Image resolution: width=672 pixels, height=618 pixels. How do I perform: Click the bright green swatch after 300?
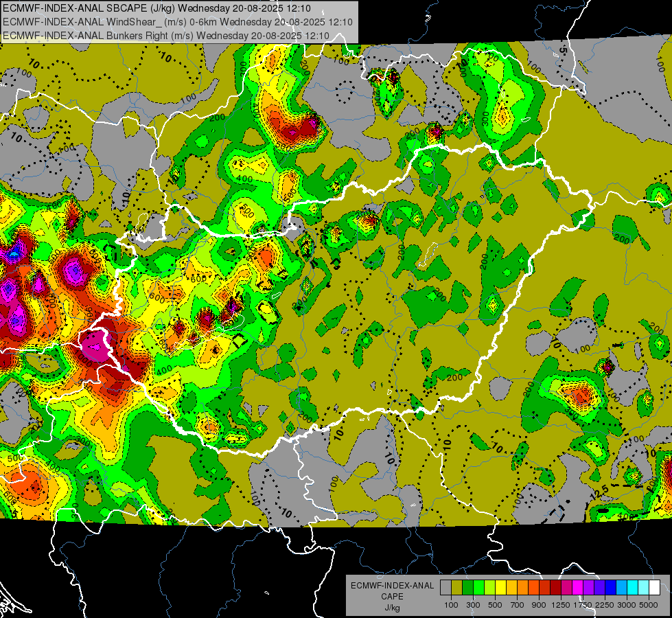click(478, 587)
